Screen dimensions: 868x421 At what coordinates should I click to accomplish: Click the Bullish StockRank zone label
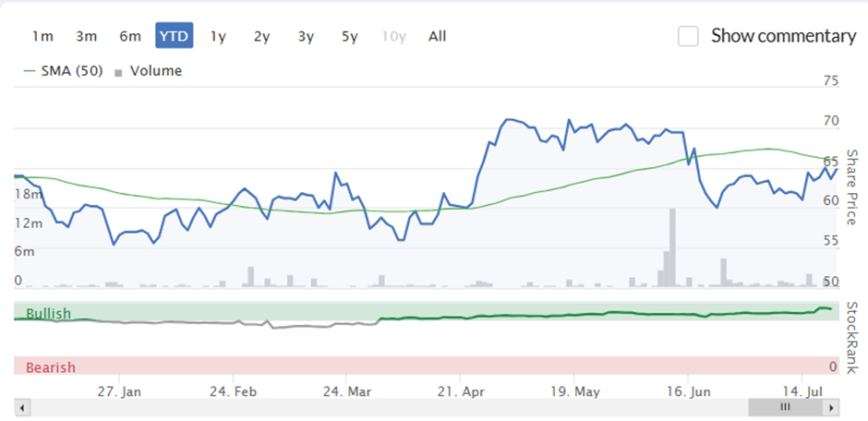click(x=48, y=314)
